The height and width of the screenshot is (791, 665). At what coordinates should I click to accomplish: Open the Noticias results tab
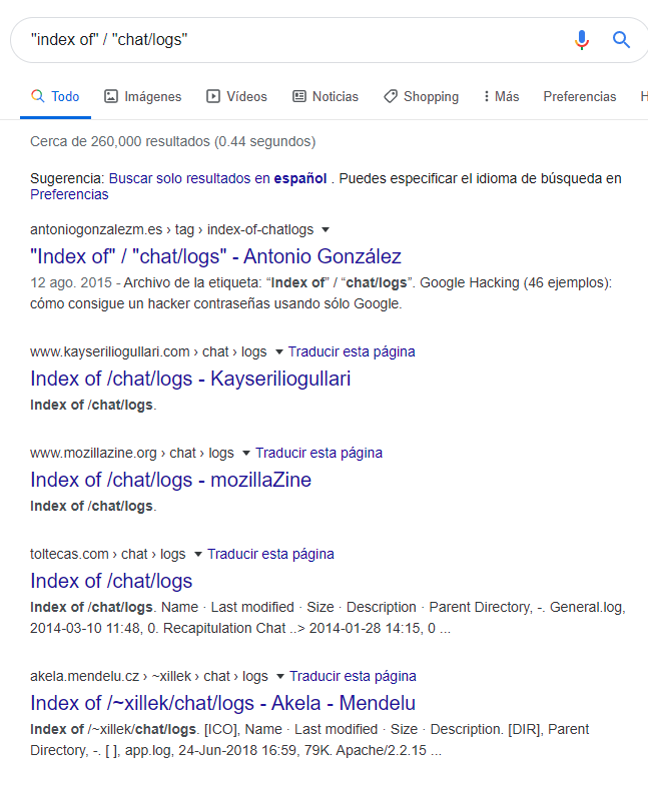(x=325, y=97)
